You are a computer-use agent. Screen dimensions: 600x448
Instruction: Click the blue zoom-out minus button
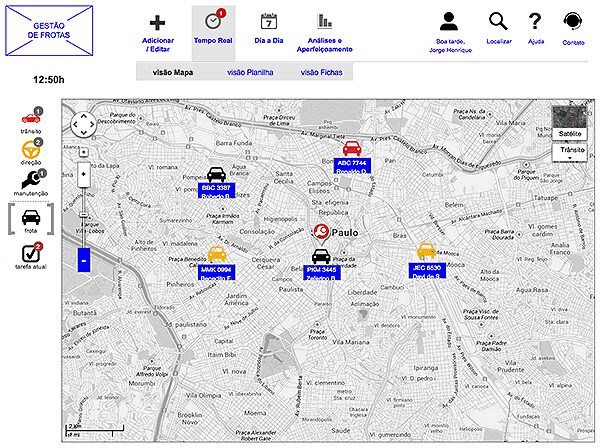click(84, 260)
